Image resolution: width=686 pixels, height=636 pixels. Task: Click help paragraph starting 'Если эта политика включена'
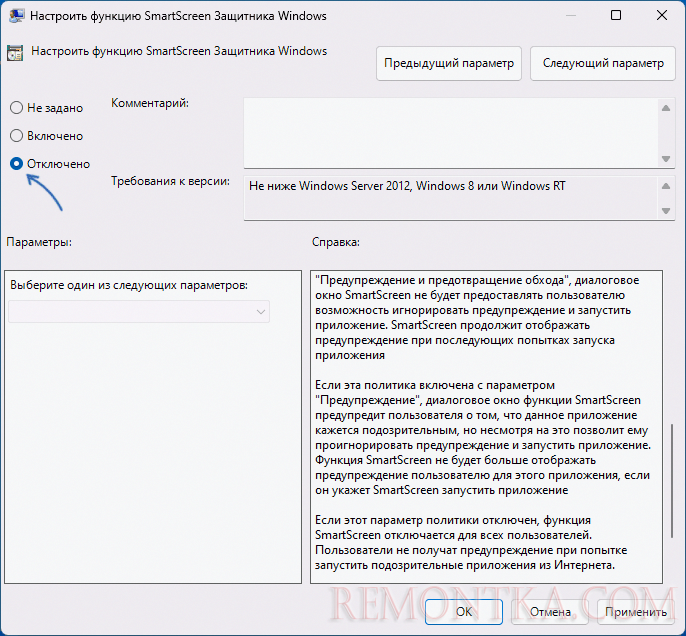pyautogui.click(x=483, y=437)
